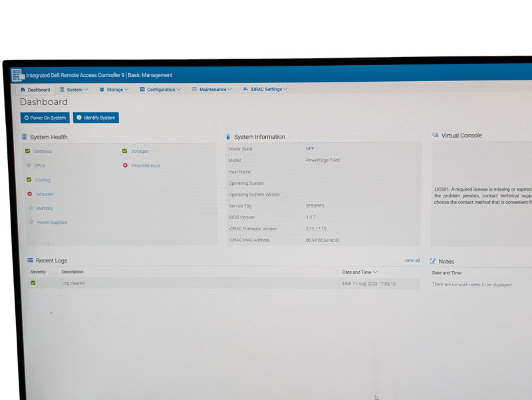The width and height of the screenshot is (532, 400).
Task: Click the unknown status icon beside CPUs
Action: click(x=29, y=165)
